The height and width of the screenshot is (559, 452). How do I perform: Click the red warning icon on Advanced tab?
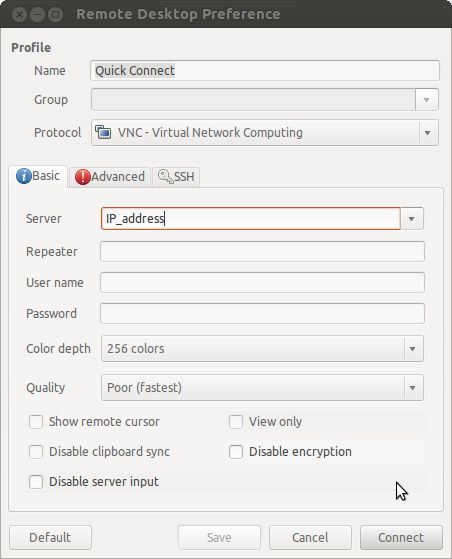pyautogui.click(x=83, y=177)
